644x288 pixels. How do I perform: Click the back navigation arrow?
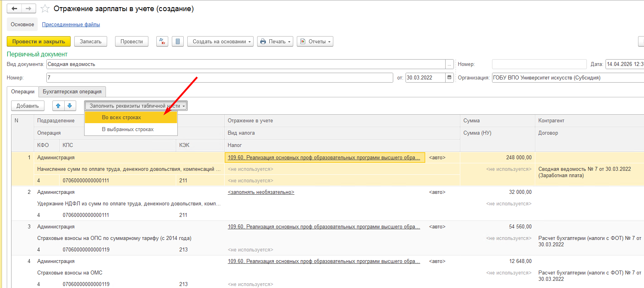point(14,8)
